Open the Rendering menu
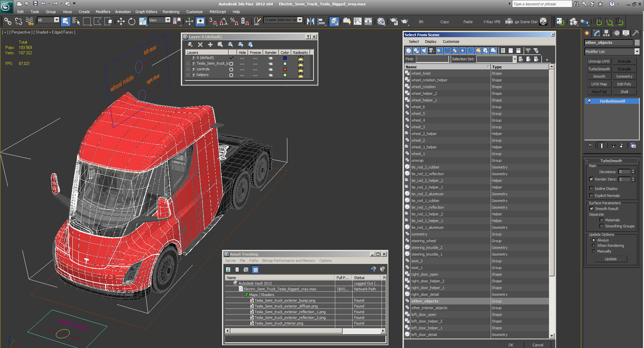 pos(171,12)
